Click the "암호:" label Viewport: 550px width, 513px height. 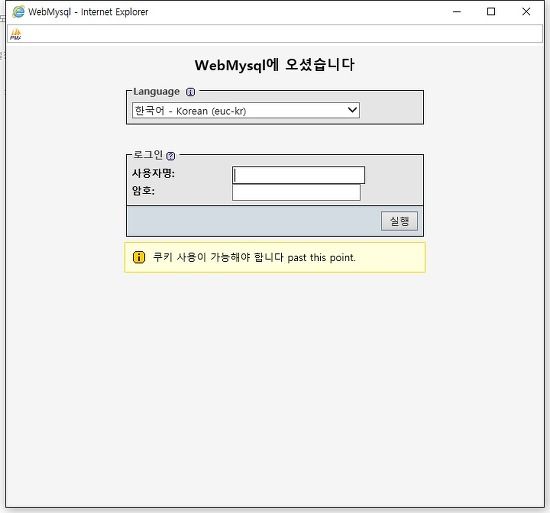coord(143,191)
